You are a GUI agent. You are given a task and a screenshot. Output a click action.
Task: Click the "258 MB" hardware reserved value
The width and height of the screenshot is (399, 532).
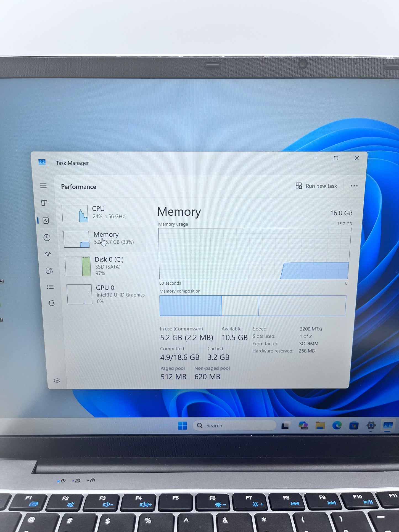307,351
